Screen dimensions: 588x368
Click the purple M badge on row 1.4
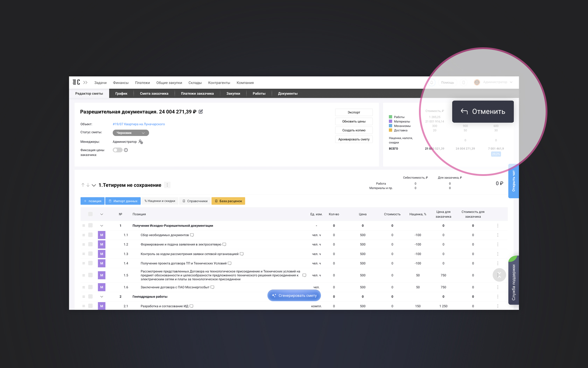[x=101, y=264]
